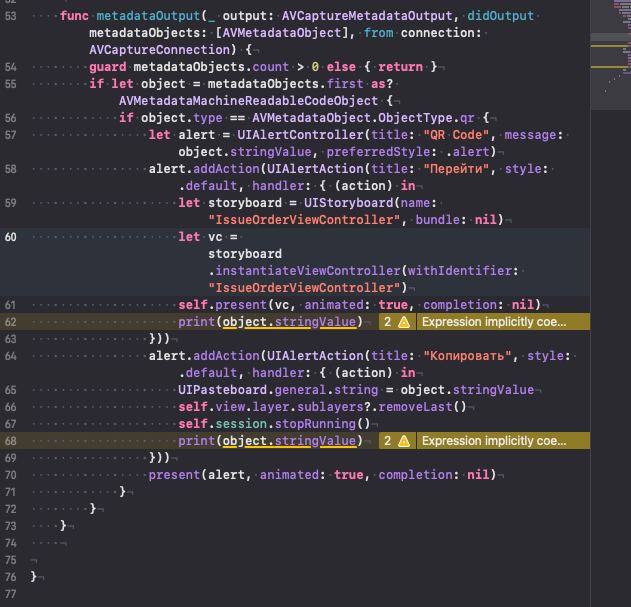
Task: Click line number 76 in the gutter
Action: pos(11,577)
